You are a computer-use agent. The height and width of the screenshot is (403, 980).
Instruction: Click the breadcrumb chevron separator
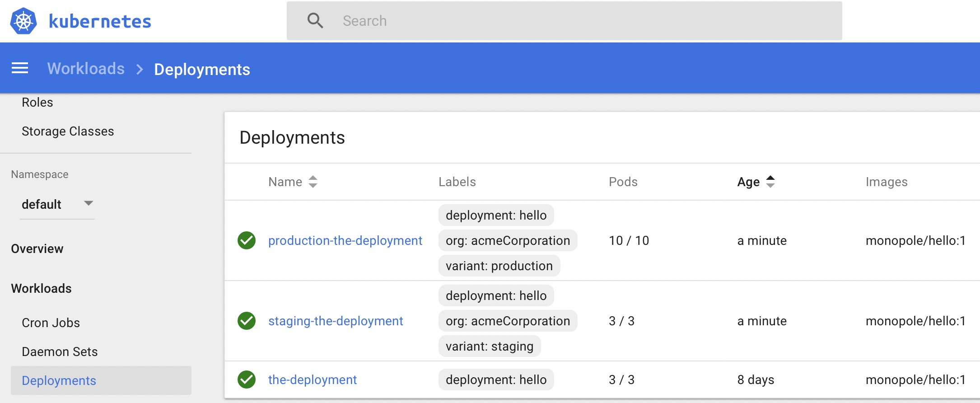pyautogui.click(x=140, y=69)
